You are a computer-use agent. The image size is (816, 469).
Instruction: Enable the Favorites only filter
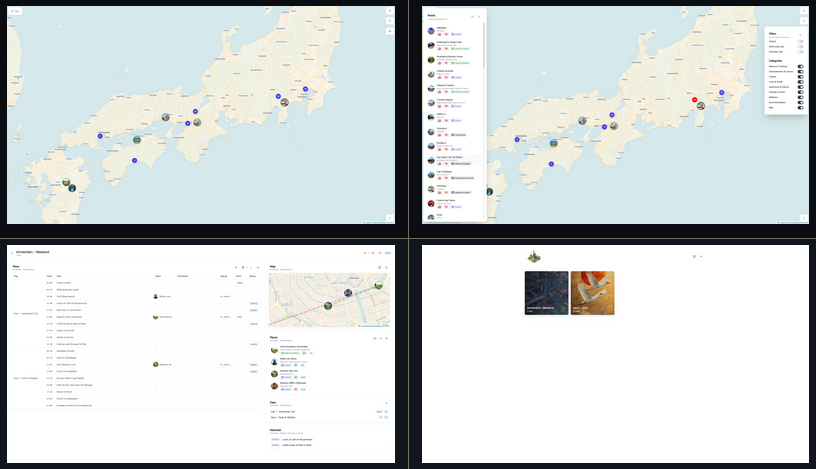point(800,52)
